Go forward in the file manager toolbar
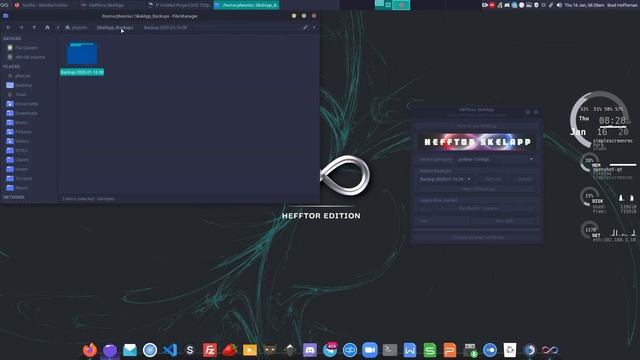Screen dimensions: 640x360 point(21,27)
